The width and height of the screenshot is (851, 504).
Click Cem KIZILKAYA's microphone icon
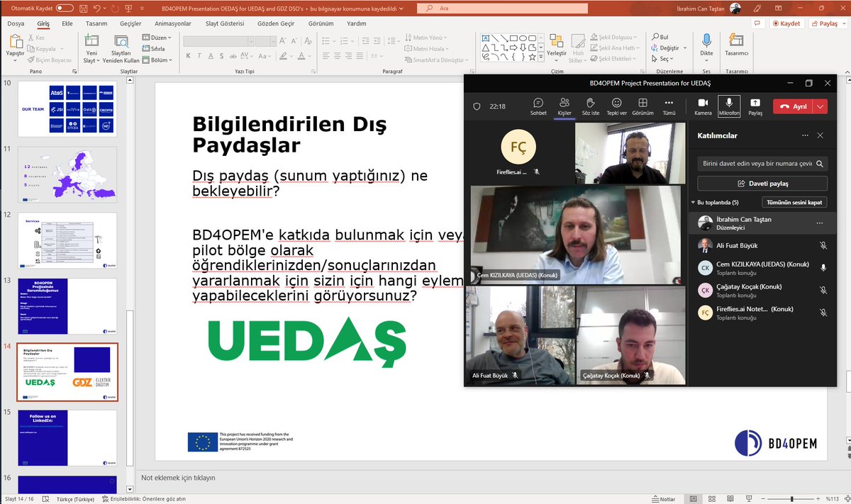click(823, 267)
